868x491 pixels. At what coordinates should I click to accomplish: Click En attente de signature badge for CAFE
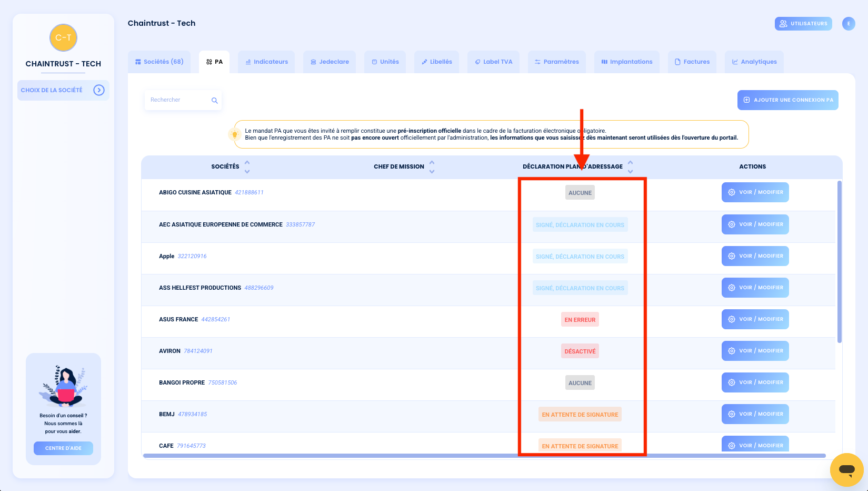point(580,446)
